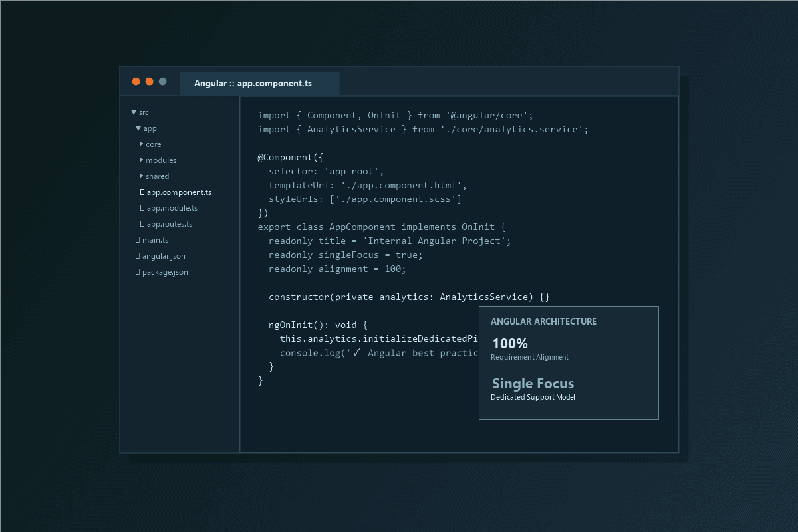Click the app.component.ts file icon
Viewport: 798px width, 532px height.
pos(142,192)
